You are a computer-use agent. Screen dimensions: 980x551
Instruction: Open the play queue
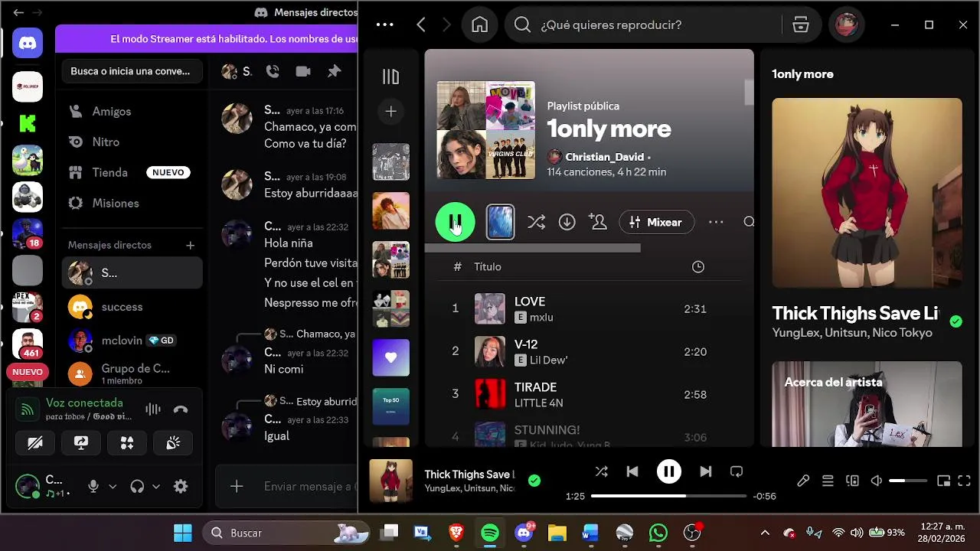click(828, 481)
